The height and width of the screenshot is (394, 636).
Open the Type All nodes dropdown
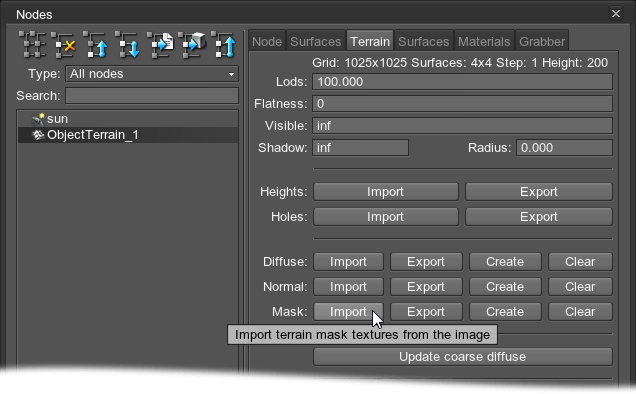pos(152,74)
